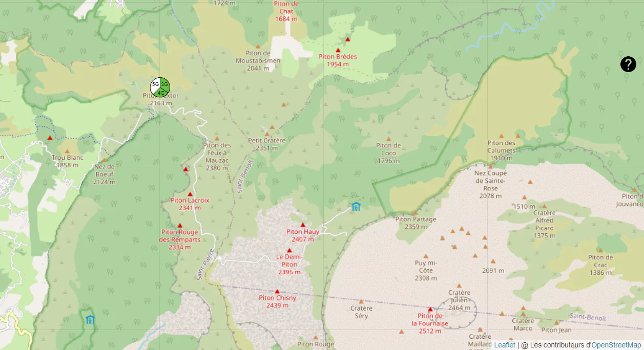Click the black question mark help icon

(628, 64)
